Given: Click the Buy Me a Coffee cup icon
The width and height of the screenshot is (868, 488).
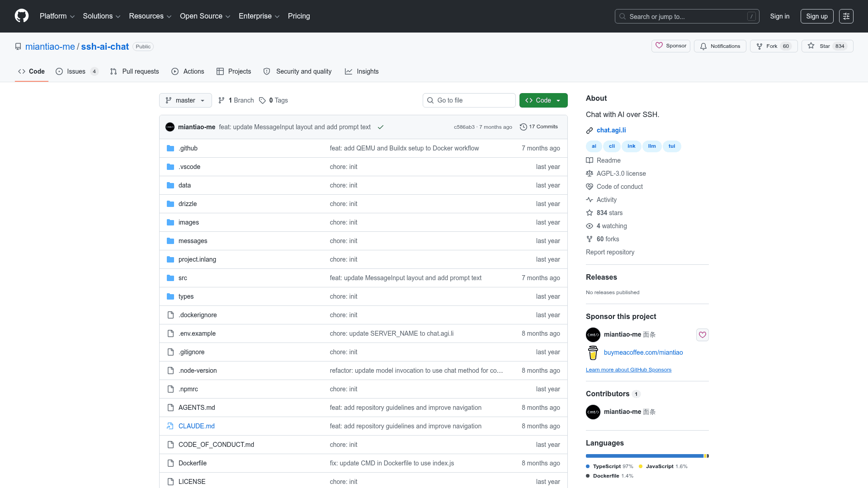Looking at the screenshot, I should [593, 352].
